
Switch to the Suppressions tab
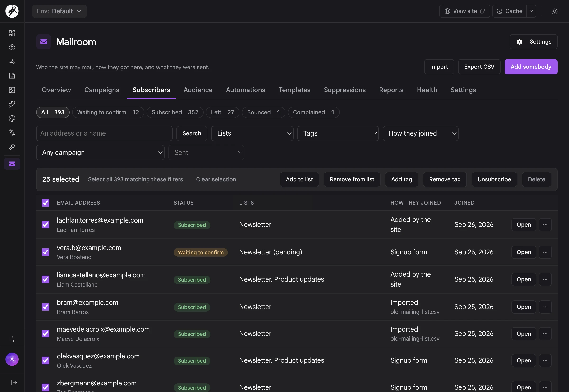coord(344,90)
